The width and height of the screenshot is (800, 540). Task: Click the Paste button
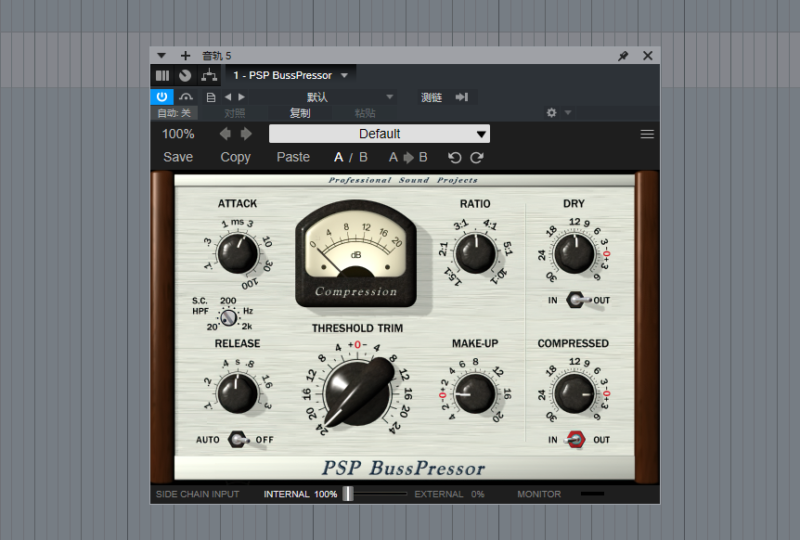293,157
